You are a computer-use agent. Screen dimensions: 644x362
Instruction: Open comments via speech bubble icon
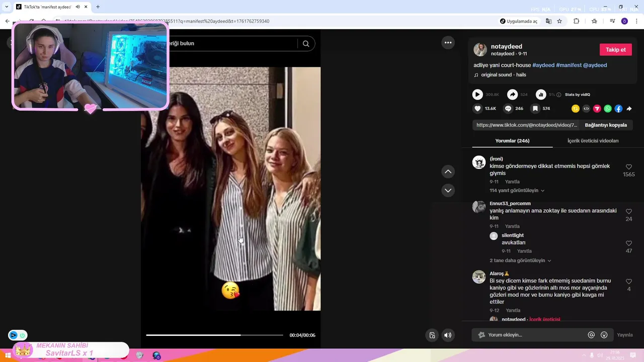point(508,109)
